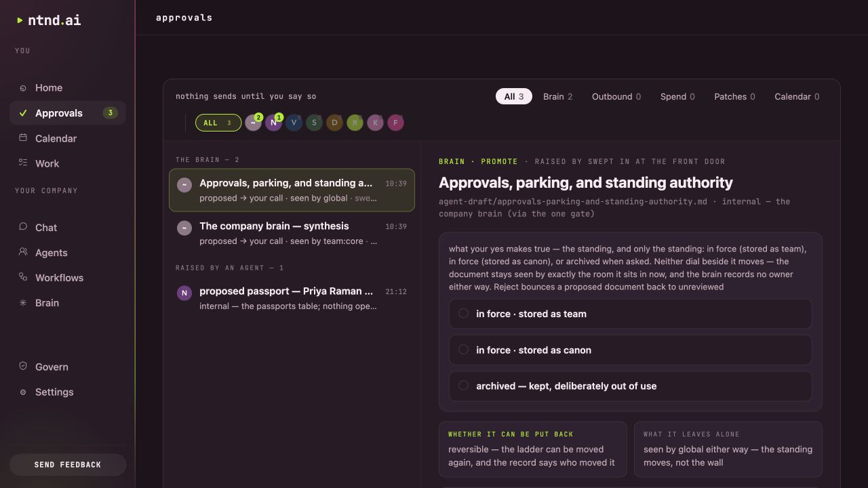Viewport: 868px width, 488px height.
Task: Filter approvals by the N avatar
Action: pyautogui.click(x=273, y=123)
